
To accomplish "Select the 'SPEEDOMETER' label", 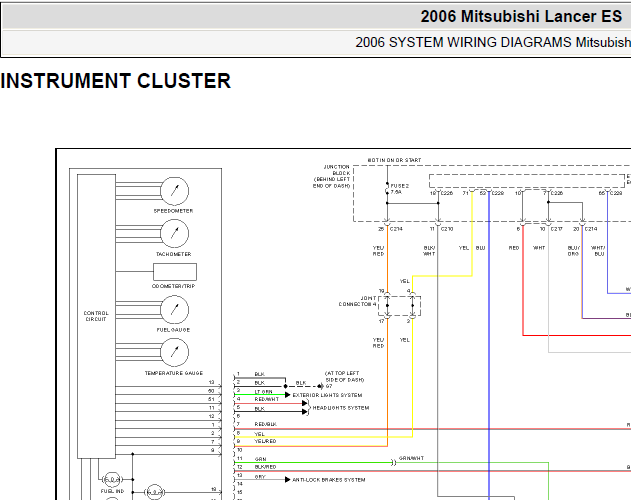I will 173,211.
